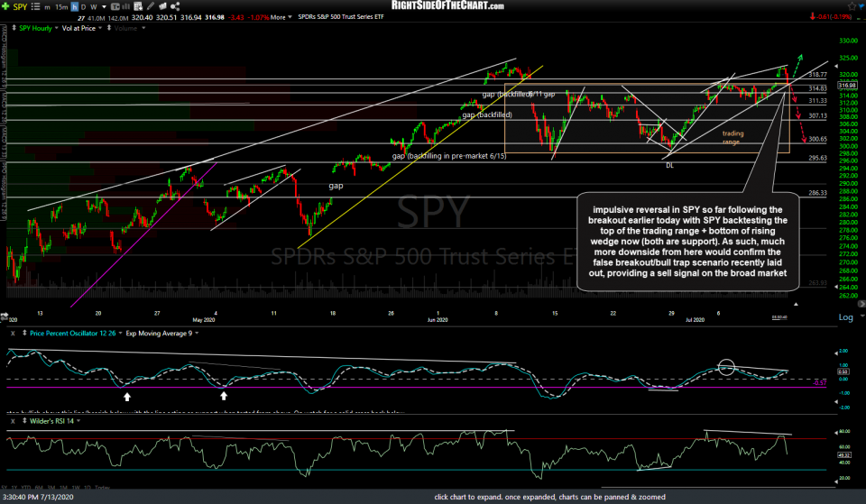The image size is (866, 504).
Task: Open the Wilder's RSI 14 dropdown
Action: pyautogui.click(x=78, y=421)
